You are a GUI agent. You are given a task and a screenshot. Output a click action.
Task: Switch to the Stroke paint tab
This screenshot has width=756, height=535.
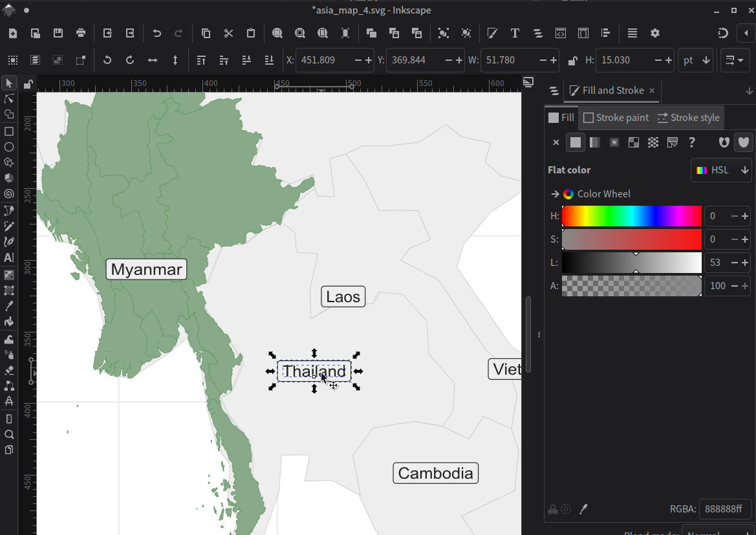pyautogui.click(x=616, y=117)
